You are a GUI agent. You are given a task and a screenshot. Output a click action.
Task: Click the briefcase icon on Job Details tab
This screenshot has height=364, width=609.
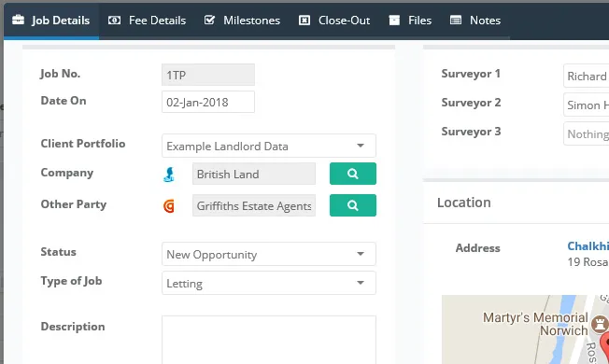click(x=18, y=20)
